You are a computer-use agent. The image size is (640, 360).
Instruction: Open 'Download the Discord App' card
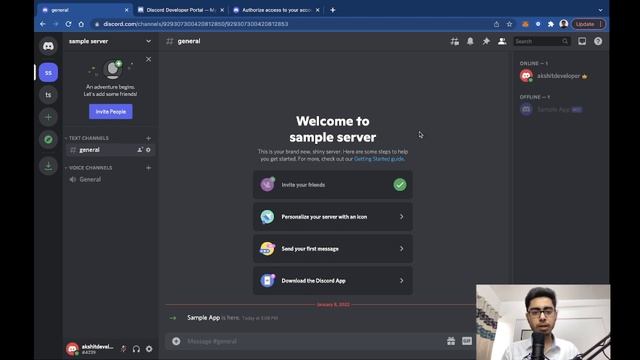pyautogui.click(x=333, y=280)
